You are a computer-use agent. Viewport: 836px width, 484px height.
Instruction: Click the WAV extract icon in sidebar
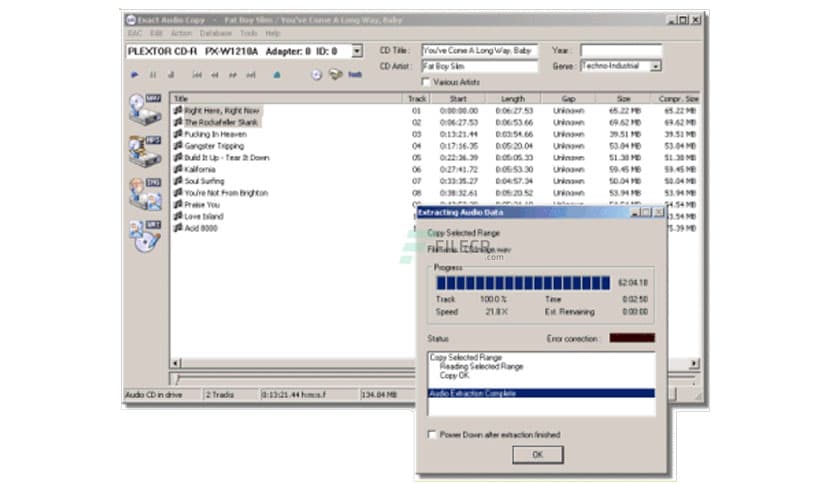tap(145, 111)
